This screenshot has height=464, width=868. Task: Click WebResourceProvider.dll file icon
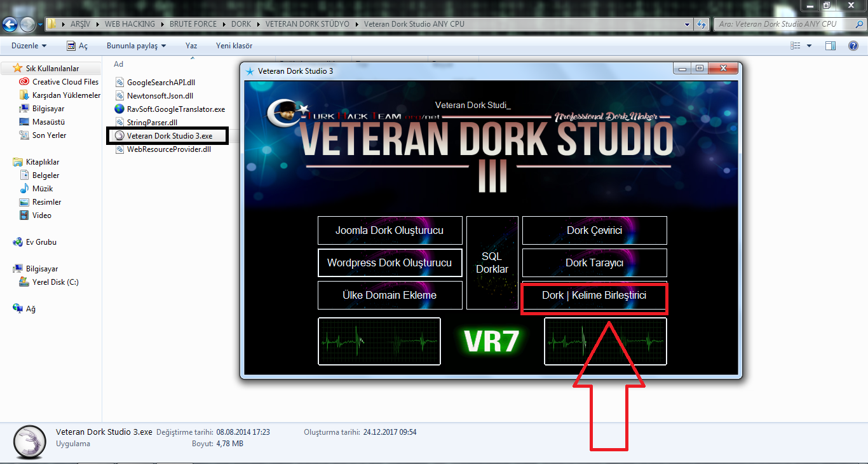pyautogui.click(x=119, y=149)
